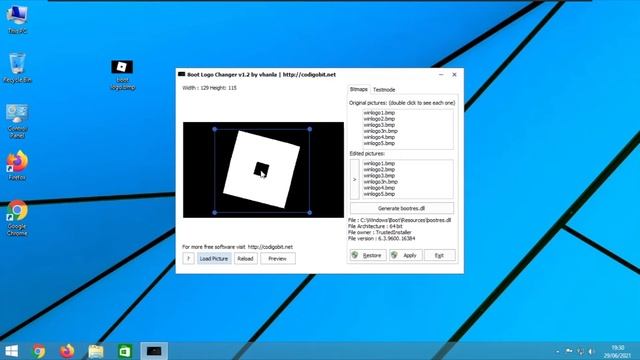The width and height of the screenshot is (640, 360).
Task: Click Boot Logo Changer taskbar button
Action: [x=154, y=351]
